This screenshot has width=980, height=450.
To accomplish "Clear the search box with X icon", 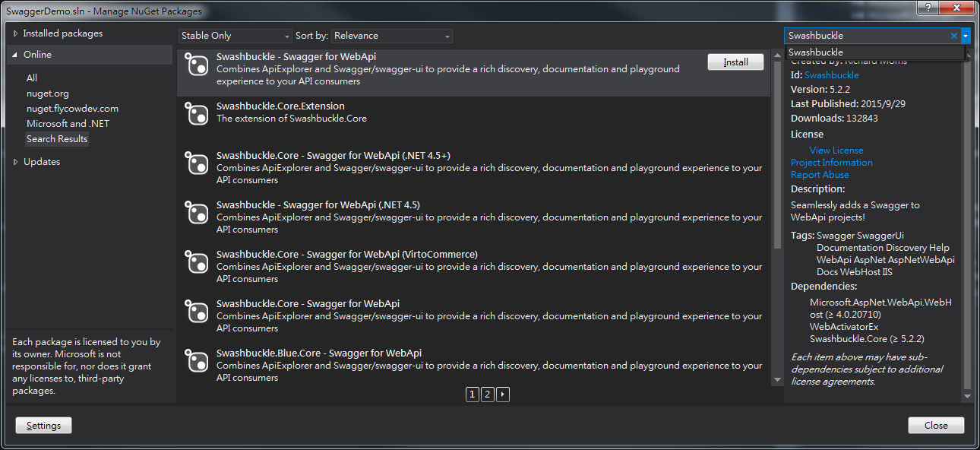I will coord(954,36).
